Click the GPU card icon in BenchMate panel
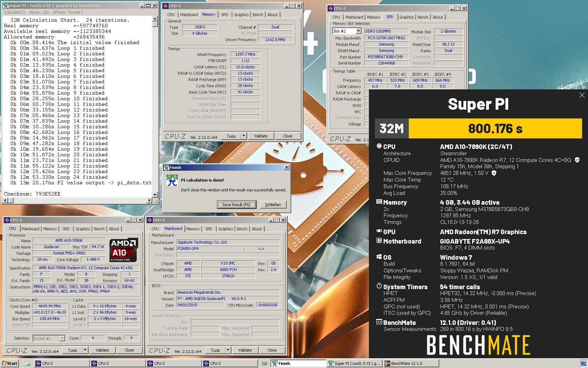The width and height of the screenshot is (588, 368). click(379, 231)
